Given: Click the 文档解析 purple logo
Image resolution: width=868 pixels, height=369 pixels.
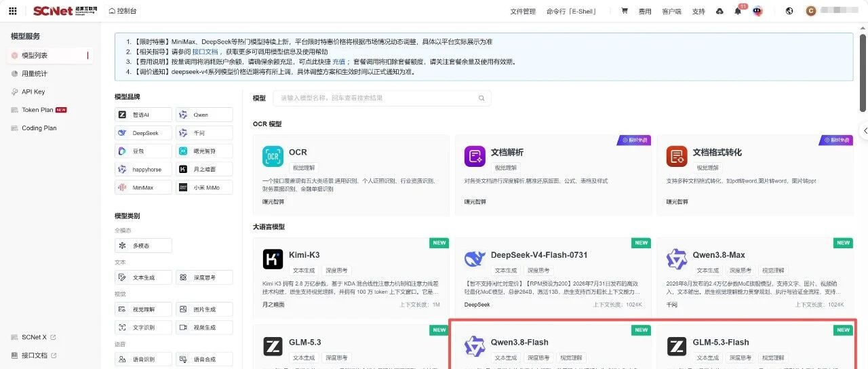Looking at the screenshot, I should click(475, 156).
